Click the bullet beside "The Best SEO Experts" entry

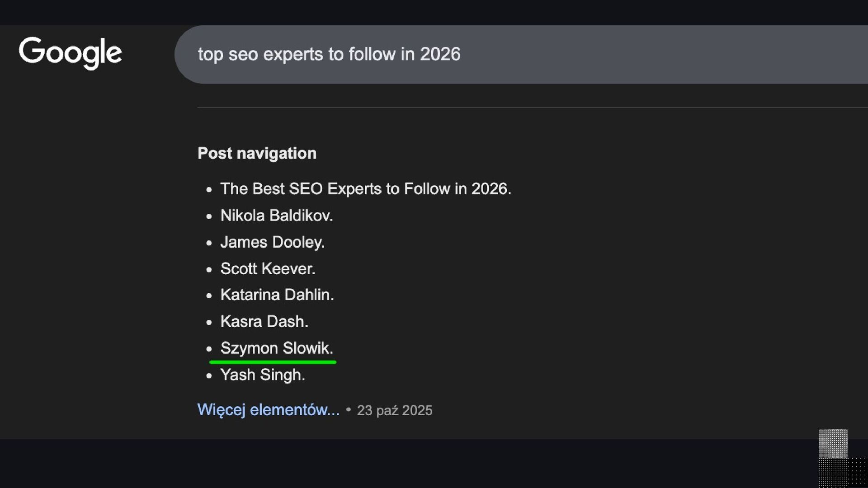(x=209, y=190)
